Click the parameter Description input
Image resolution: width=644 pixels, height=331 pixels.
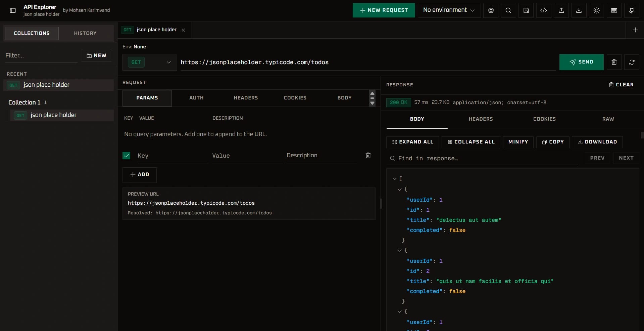(x=321, y=156)
